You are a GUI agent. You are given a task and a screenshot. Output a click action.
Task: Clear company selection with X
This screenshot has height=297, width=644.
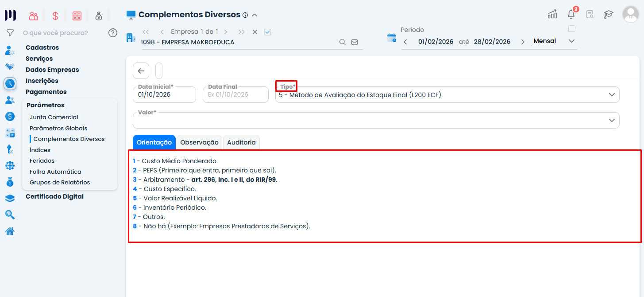pyautogui.click(x=255, y=32)
